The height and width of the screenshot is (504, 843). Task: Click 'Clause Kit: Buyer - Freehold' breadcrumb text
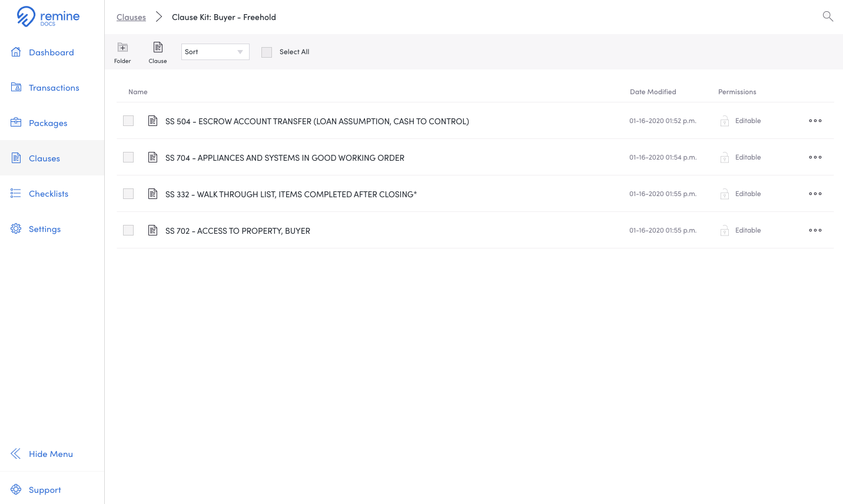click(x=224, y=17)
